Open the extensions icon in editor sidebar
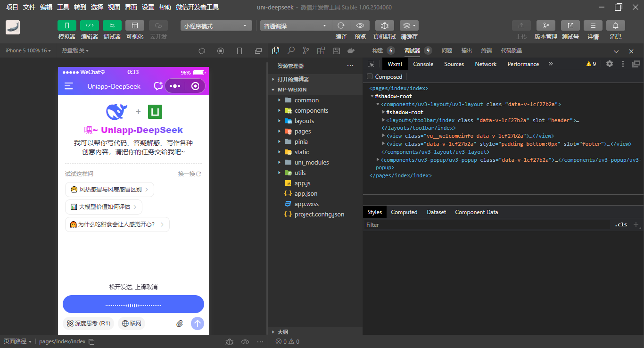The image size is (644, 348). pyautogui.click(x=321, y=50)
